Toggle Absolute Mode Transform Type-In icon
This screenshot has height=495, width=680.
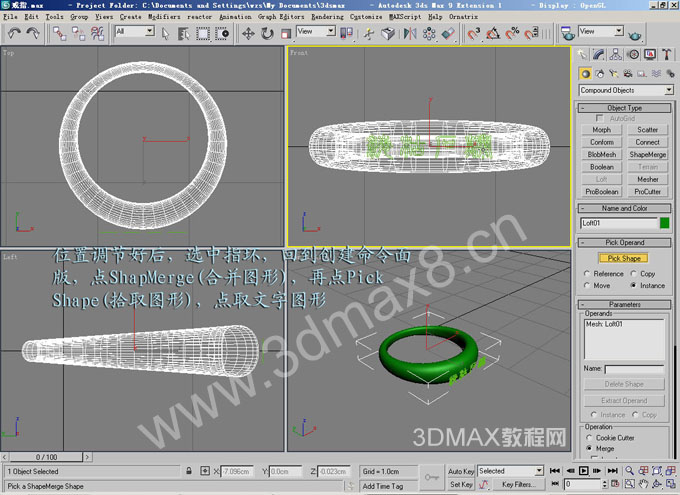pos(205,471)
